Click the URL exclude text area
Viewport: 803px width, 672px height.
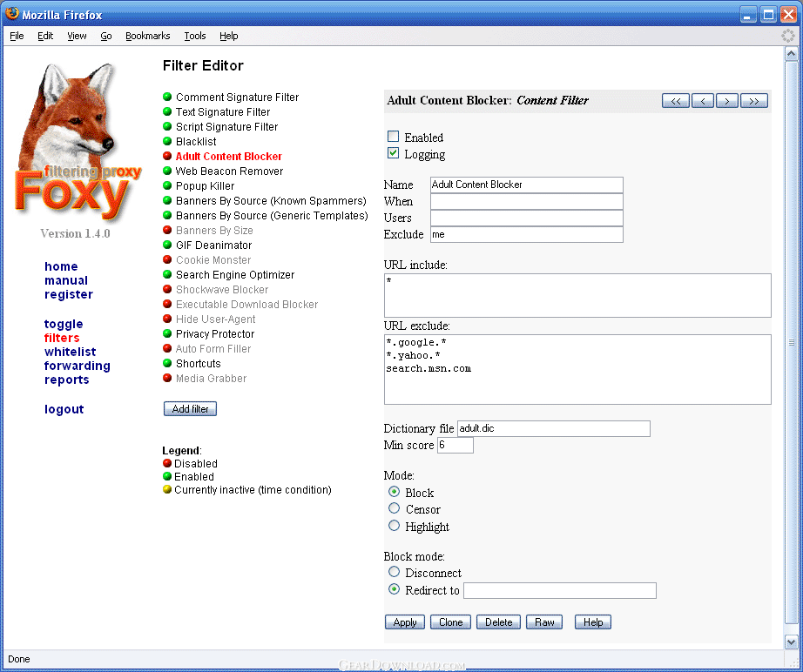point(577,370)
